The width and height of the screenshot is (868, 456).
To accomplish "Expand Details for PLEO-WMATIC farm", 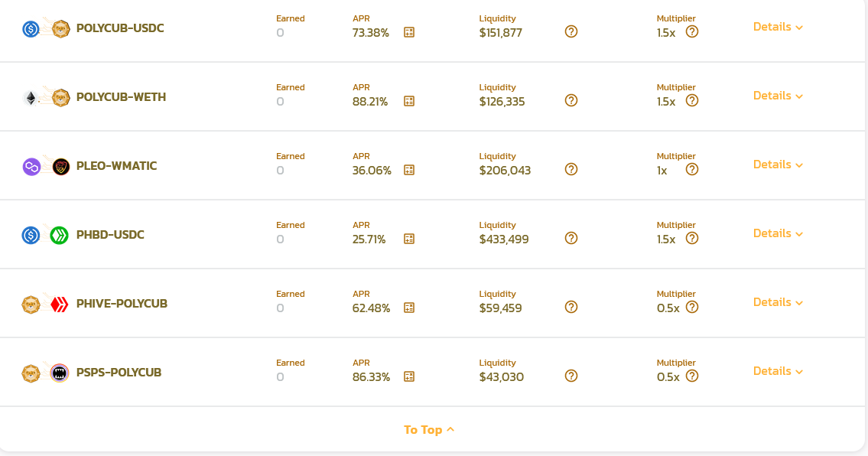I will point(778,164).
